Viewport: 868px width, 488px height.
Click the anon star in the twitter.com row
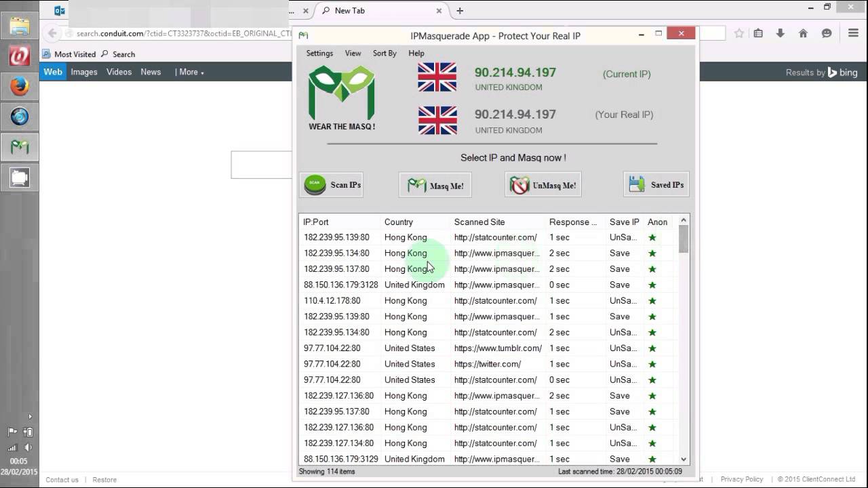tap(652, 364)
